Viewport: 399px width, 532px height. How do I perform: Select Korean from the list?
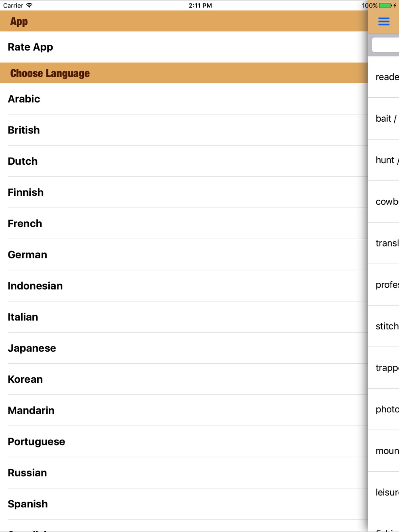pos(184,379)
